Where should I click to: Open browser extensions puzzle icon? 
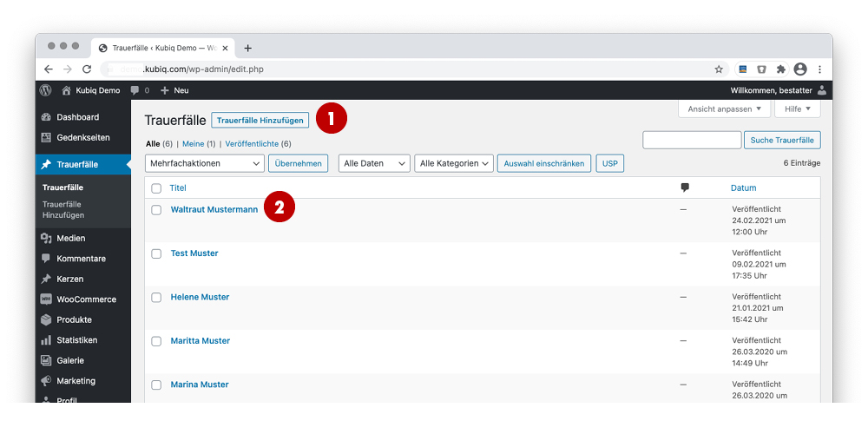click(780, 69)
